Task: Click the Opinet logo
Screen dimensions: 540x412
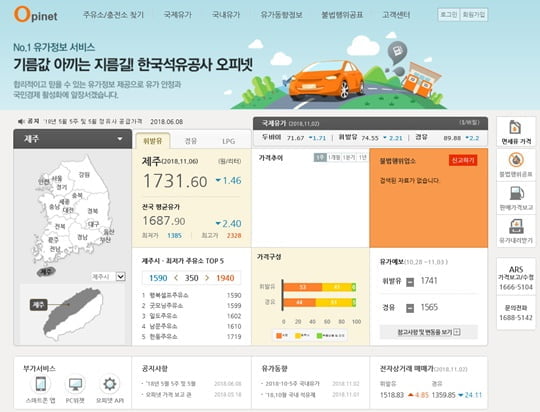Action: click(35, 14)
